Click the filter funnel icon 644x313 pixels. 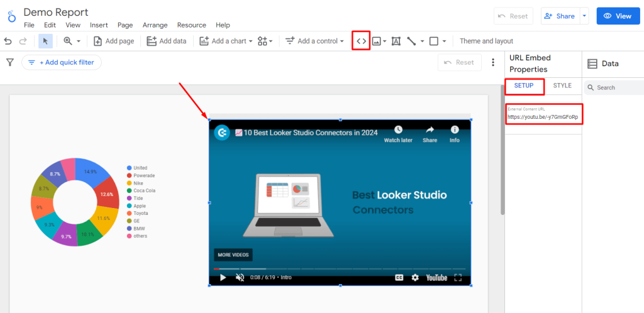(x=10, y=62)
